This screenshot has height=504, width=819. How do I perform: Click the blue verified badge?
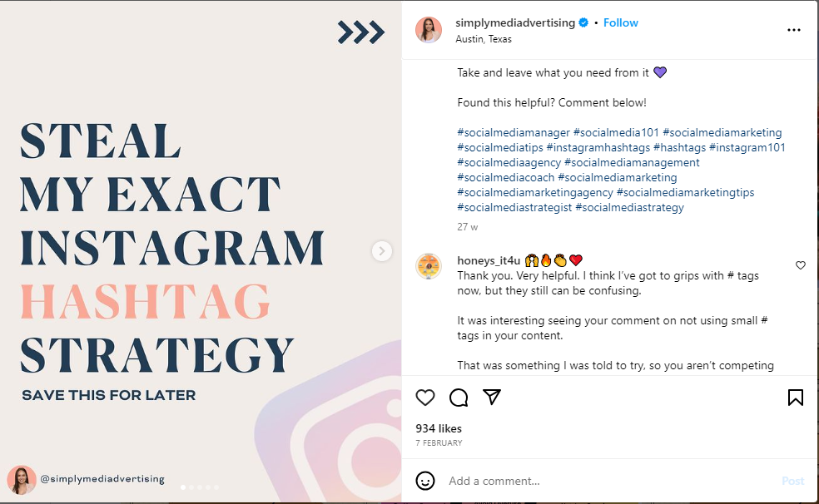tap(583, 23)
